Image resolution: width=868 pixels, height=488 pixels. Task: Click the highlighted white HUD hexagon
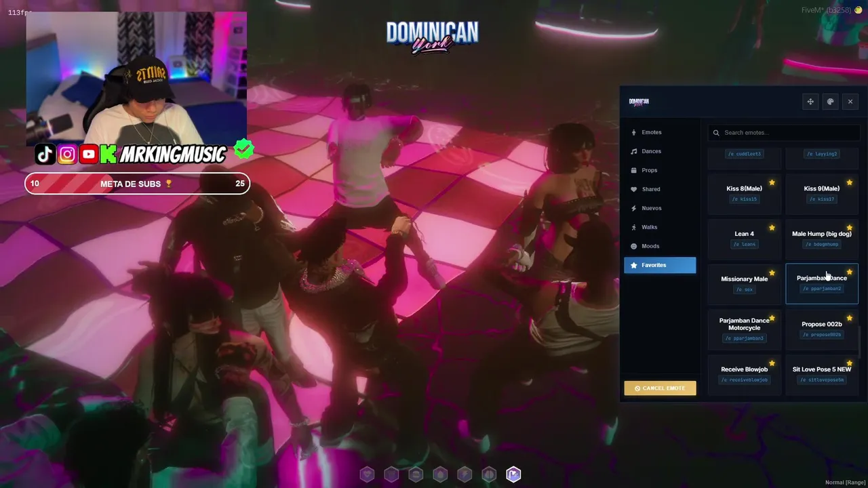tap(513, 474)
